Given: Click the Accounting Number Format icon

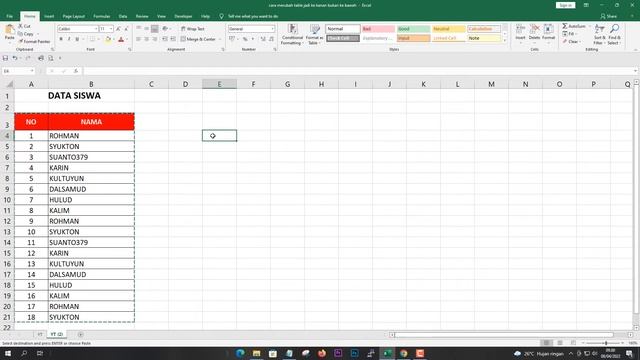Looking at the screenshot, I should pyautogui.click(x=232, y=39).
